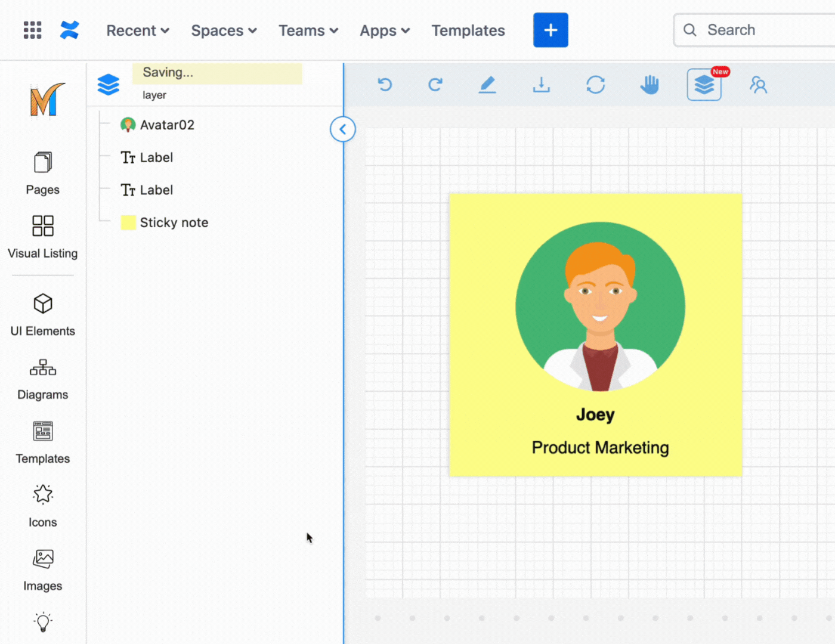Open the Spaces dropdown
This screenshot has height=644, width=835.
tap(224, 30)
